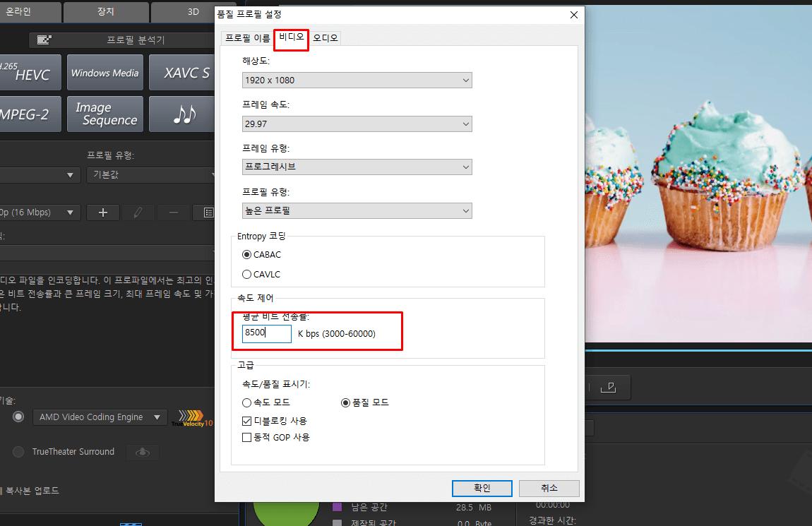Viewport: 812px width, 526px height.
Task: Open the AMD Video Coding Engine dropdown
Action: point(100,417)
